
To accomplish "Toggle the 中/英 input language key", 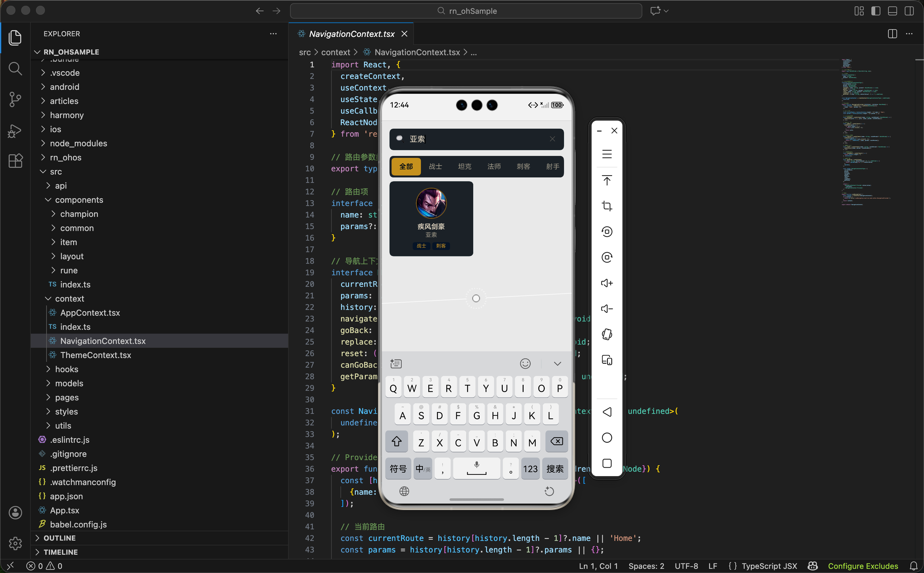I will pyautogui.click(x=423, y=469).
